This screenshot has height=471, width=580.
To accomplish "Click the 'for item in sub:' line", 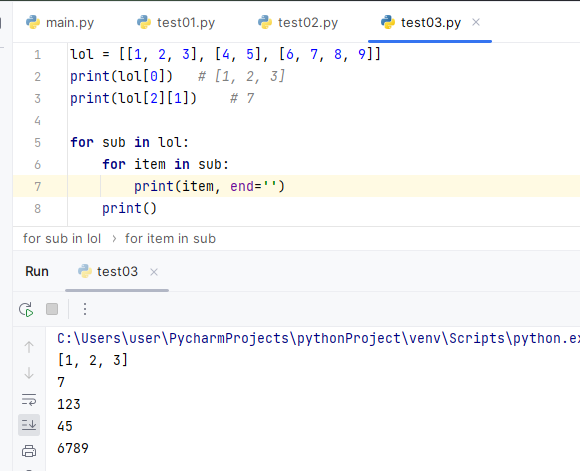I will point(166,164).
